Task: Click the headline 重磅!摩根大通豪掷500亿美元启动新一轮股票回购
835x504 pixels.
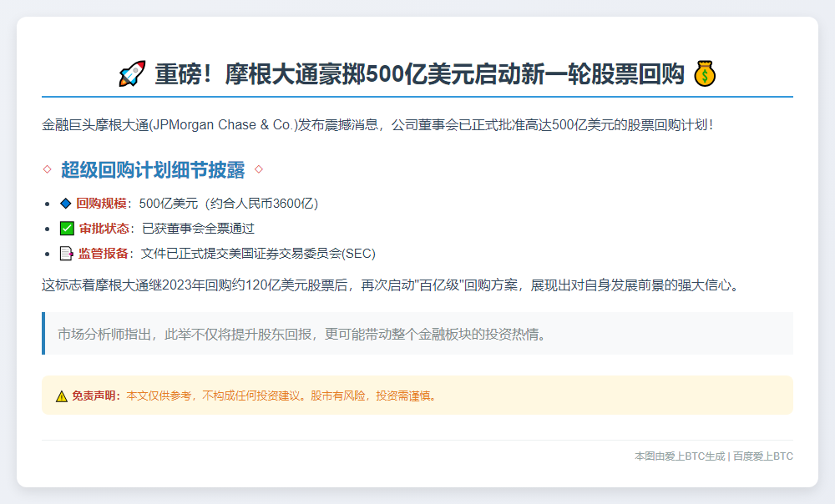Action: click(x=419, y=73)
